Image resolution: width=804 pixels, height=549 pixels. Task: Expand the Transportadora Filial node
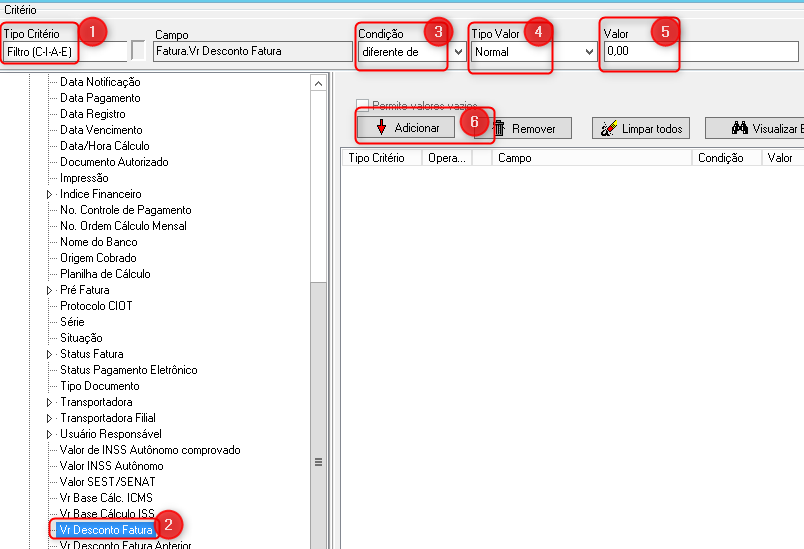coord(50,418)
